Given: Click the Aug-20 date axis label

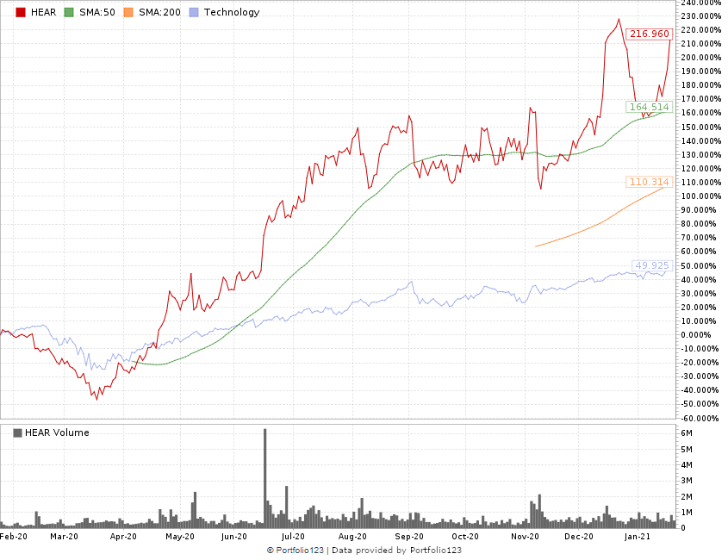Looking at the screenshot, I should pyautogui.click(x=352, y=537).
